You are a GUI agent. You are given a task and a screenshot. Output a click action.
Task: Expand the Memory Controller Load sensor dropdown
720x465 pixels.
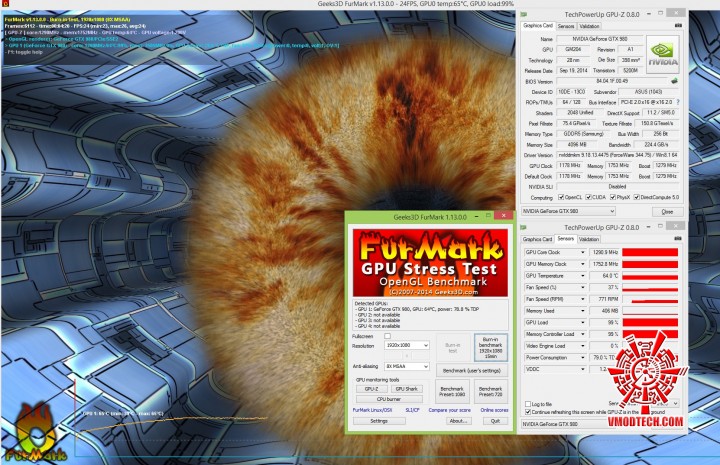point(583,334)
